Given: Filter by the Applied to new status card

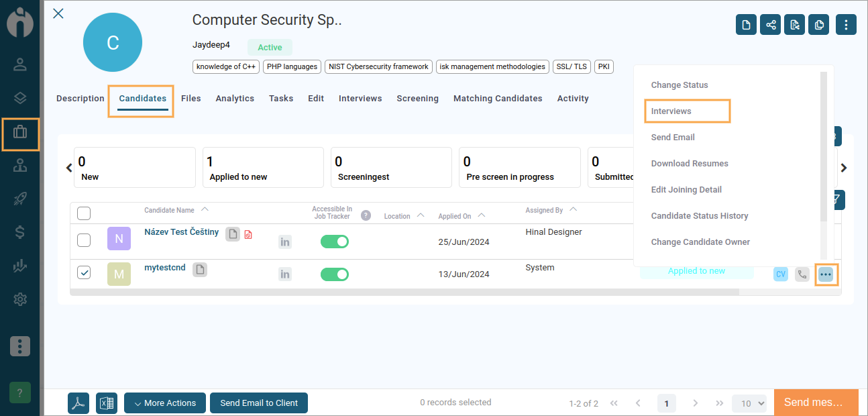Looking at the screenshot, I should tap(263, 168).
